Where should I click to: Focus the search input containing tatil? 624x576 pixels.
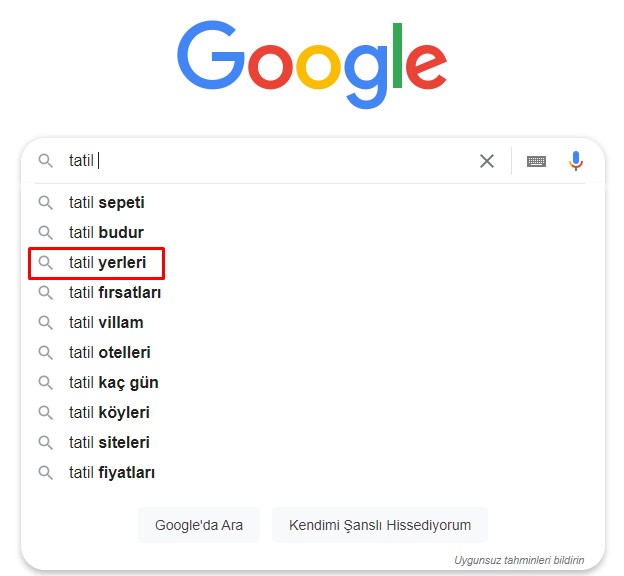[x=269, y=161]
